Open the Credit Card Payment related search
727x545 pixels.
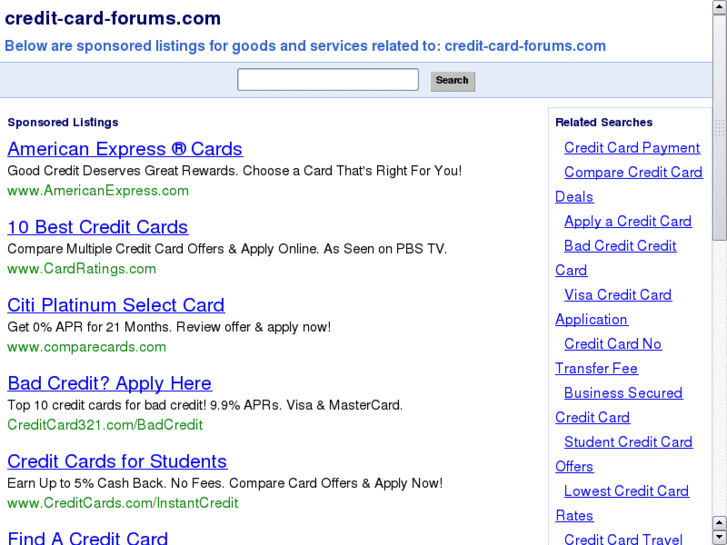coord(631,148)
